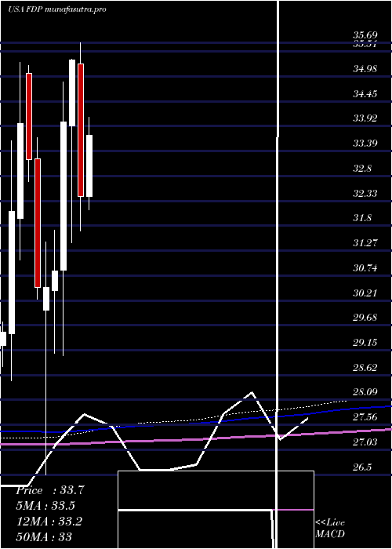Image resolution: width=392 pixels, height=549 pixels.
Task: Click the 28.09 price label
Action: point(365,392)
